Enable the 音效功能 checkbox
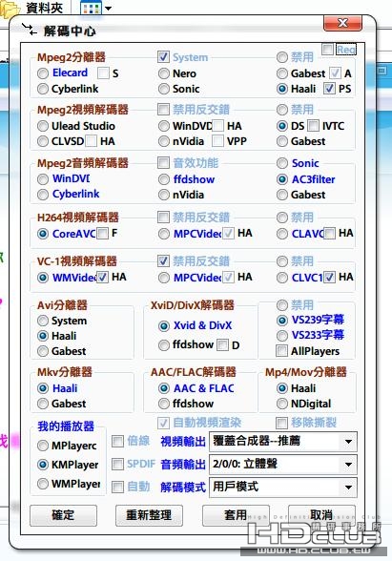Image resolution: width=392 pixels, height=561 pixels. click(x=163, y=163)
